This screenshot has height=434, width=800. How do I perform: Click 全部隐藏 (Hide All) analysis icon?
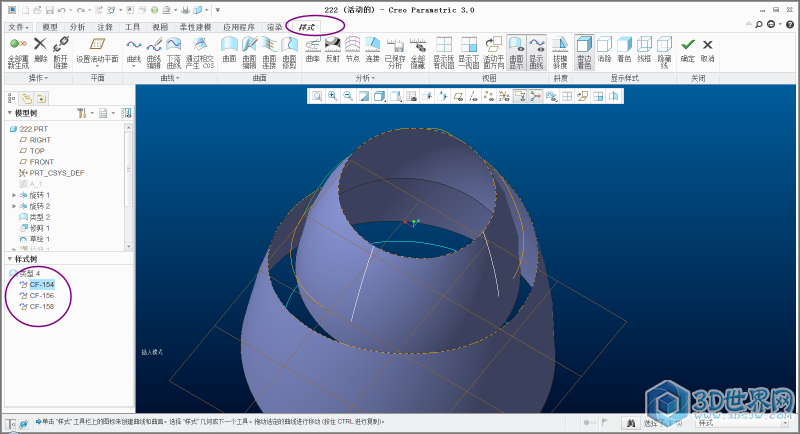point(418,45)
